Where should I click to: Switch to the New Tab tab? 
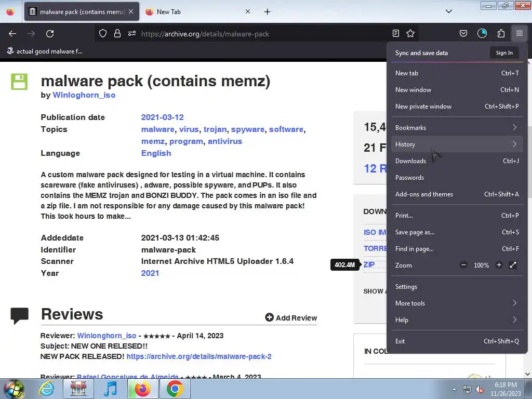tap(198, 12)
